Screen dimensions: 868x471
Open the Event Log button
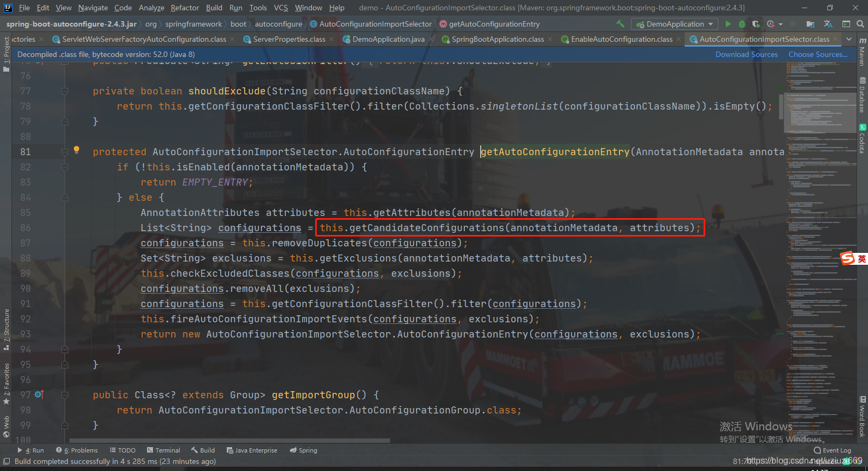(832, 450)
